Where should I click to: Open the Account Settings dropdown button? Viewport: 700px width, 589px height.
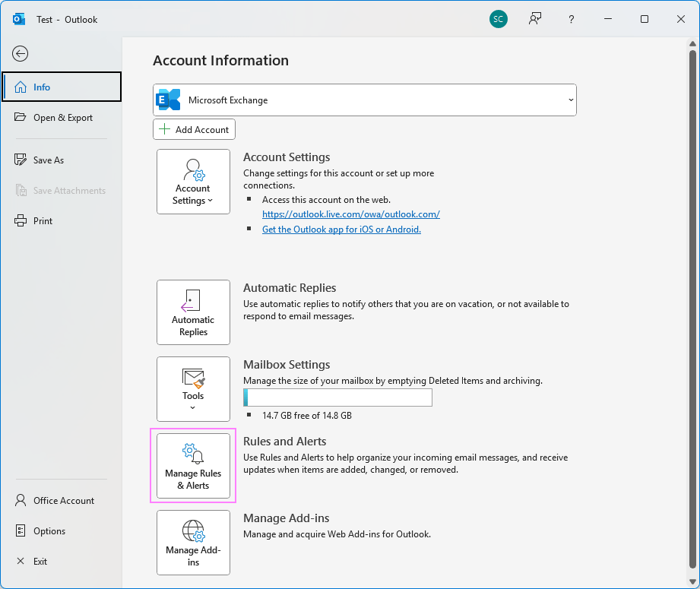pyautogui.click(x=193, y=182)
